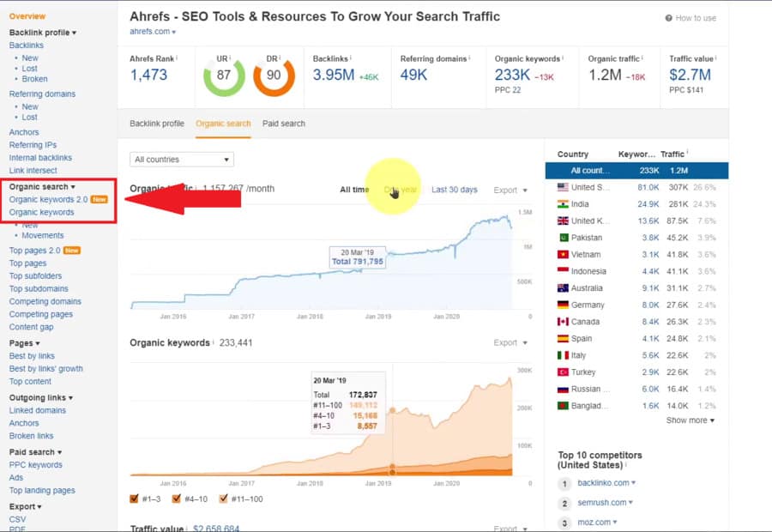This screenshot has width=772, height=532.
Task: Open the ahrefs.com domain dropdown
Action: pos(153,32)
